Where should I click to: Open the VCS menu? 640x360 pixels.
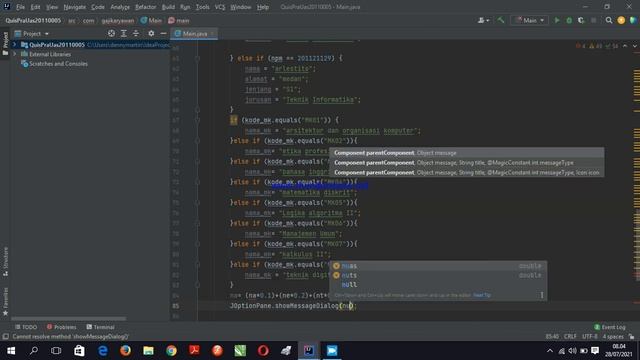point(220,7)
